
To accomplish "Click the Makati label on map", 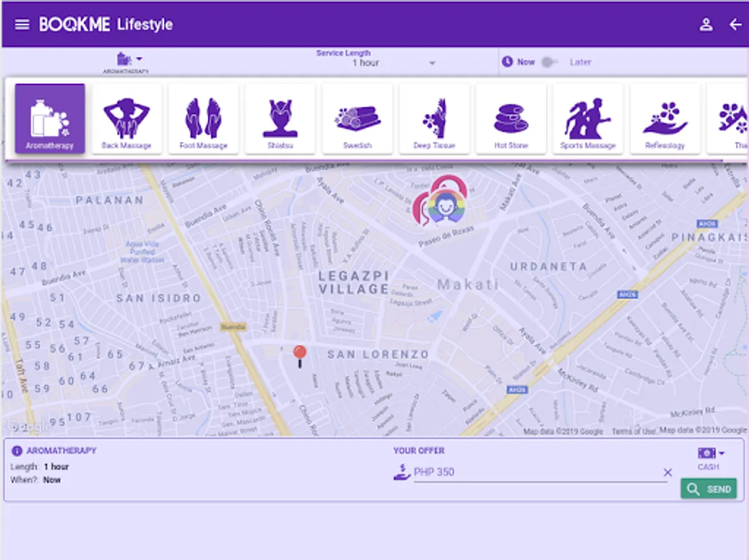I will tap(468, 285).
